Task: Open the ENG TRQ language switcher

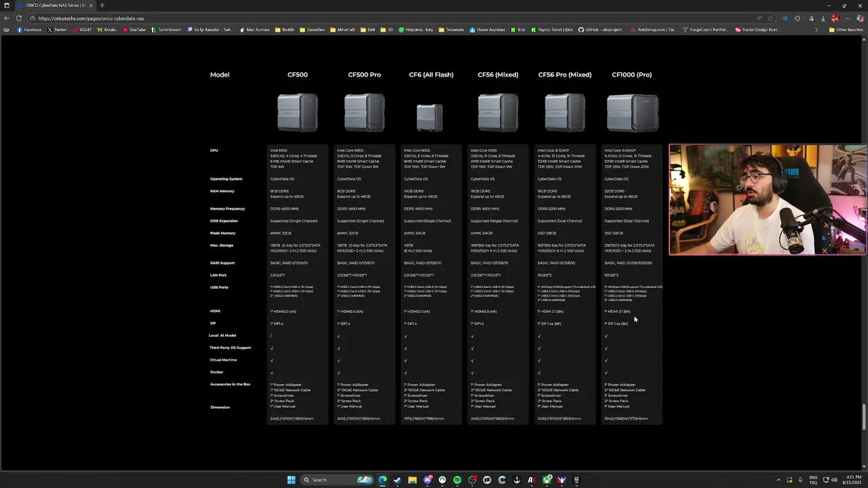Action: (813, 480)
